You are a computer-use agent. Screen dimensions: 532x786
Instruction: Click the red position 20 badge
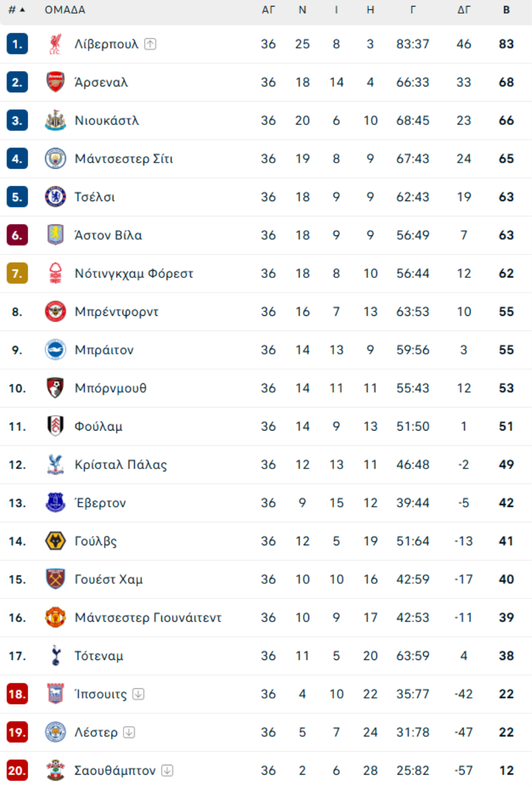tap(17, 770)
